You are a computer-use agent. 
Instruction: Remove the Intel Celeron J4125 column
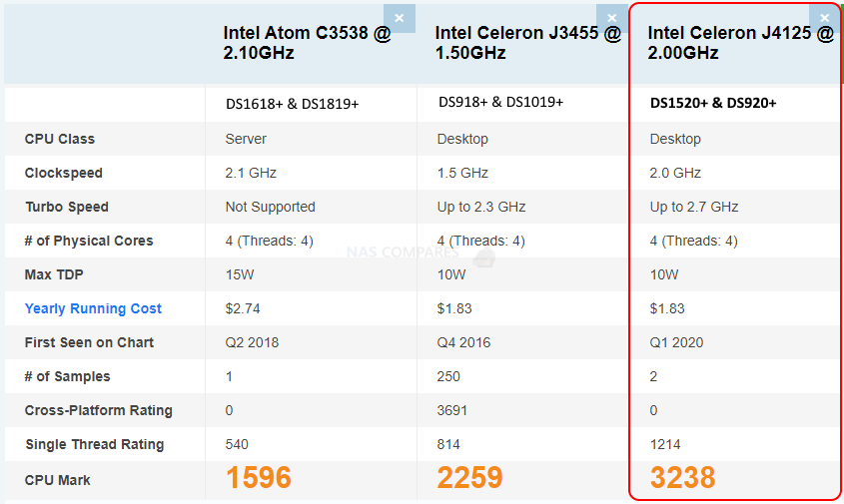[825, 18]
